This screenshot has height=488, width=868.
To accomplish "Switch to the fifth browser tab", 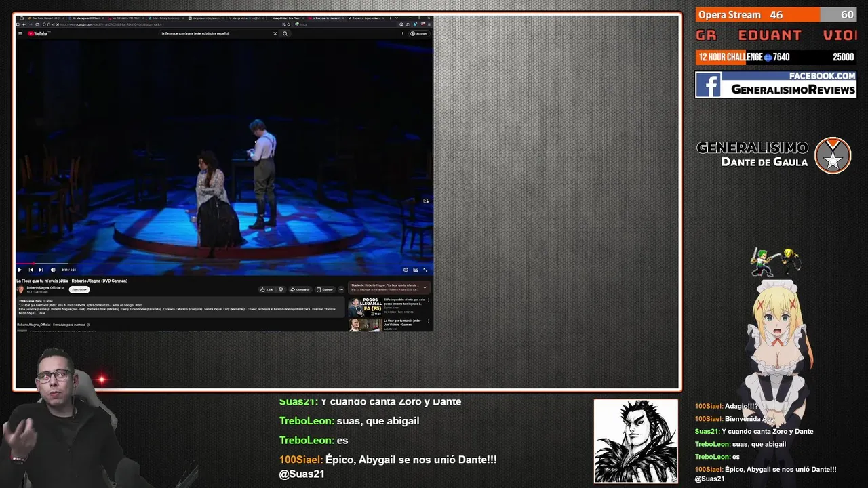I will 207,18.
